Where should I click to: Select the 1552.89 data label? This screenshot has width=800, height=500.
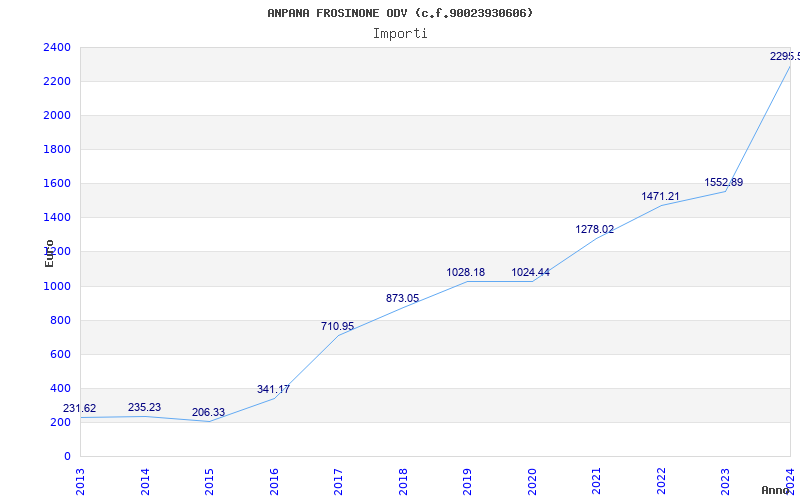tap(724, 182)
